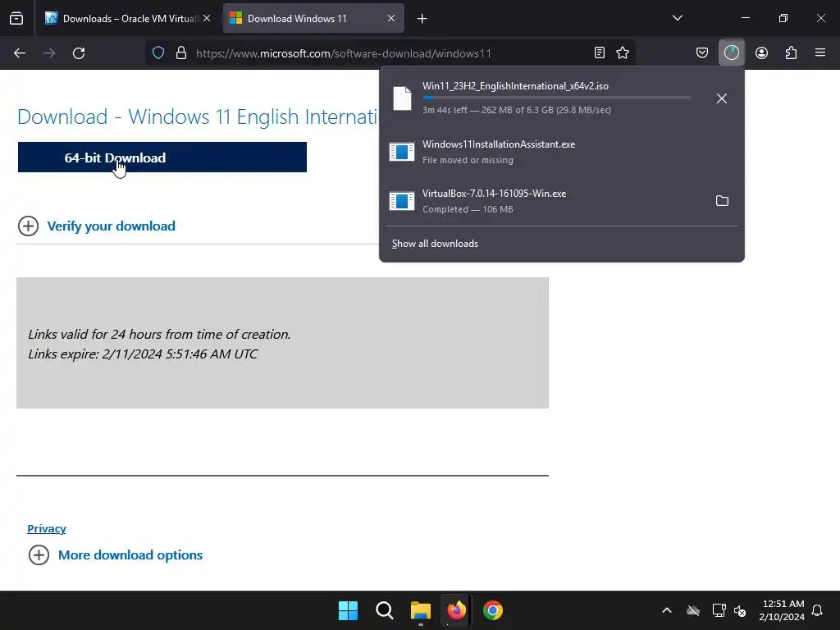Click Windows11InstallationAssistant.exe file icon
This screenshot has width=840, height=630.
coord(402,152)
